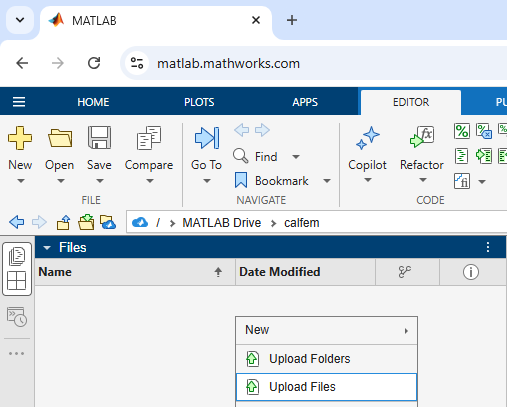Click the cloud icon in address bar
507x407 pixels.
[x=140, y=222]
